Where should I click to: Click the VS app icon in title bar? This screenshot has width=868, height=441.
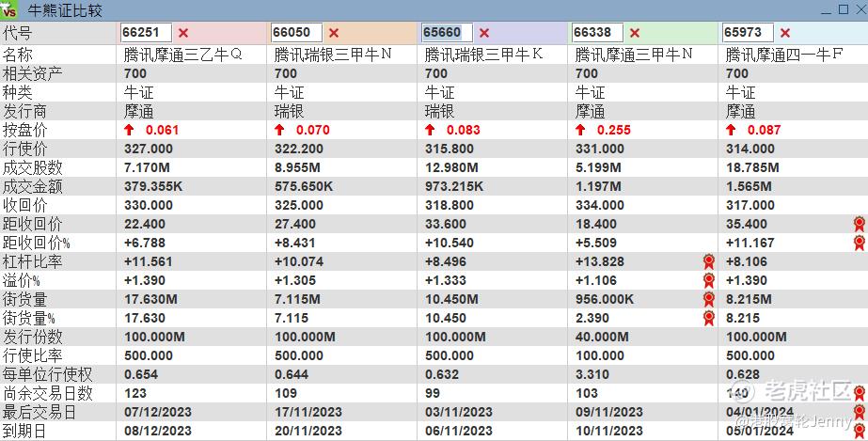[x=9, y=10]
